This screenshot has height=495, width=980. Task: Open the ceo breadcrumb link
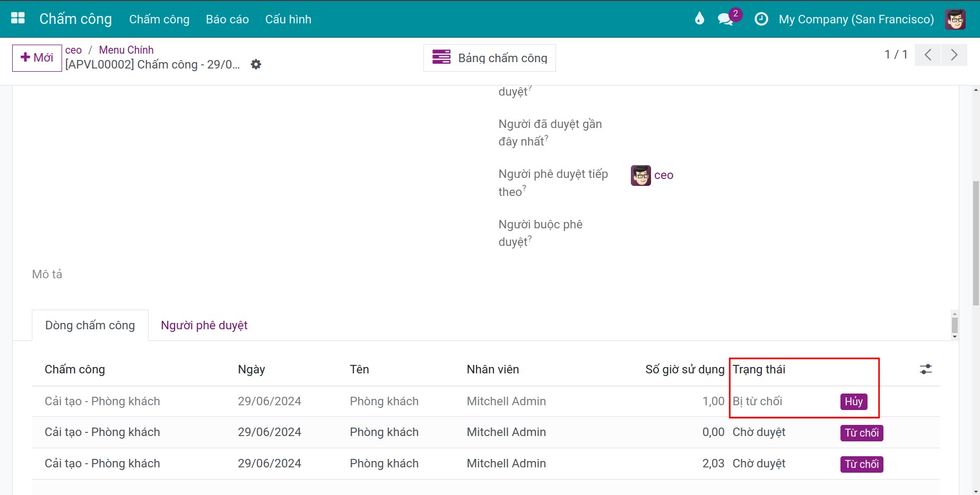[x=73, y=50]
